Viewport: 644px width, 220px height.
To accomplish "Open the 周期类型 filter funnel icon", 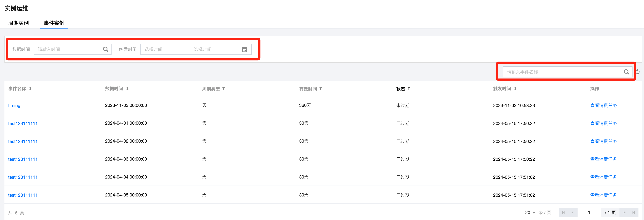I will pos(224,89).
